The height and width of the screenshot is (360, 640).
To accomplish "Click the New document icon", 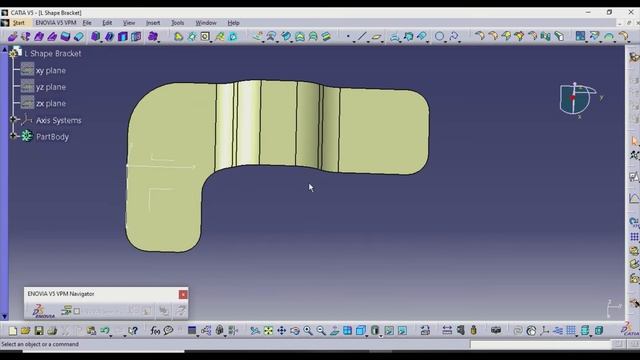I will pos(13,331).
